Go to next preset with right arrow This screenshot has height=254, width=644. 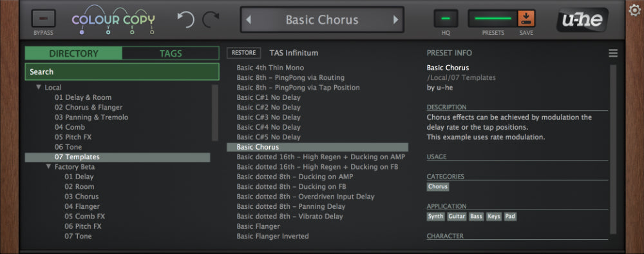pyautogui.click(x=396, y=20)
